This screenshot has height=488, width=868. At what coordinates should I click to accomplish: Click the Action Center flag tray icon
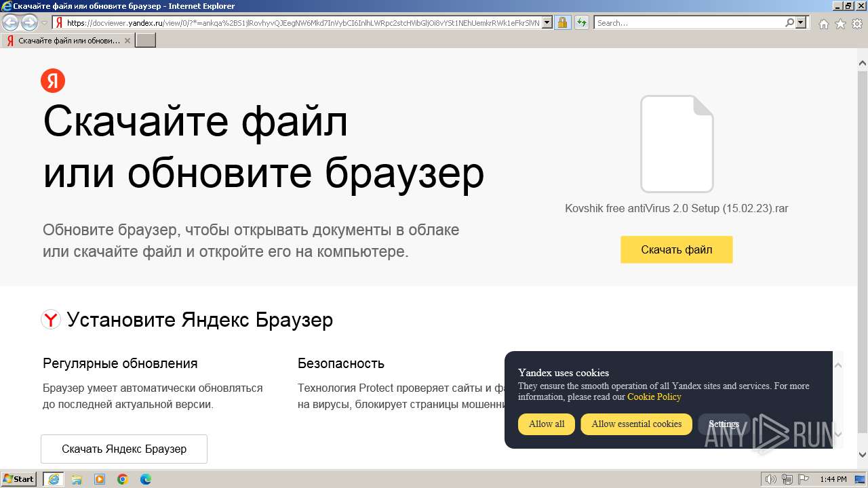coord(804,479)
